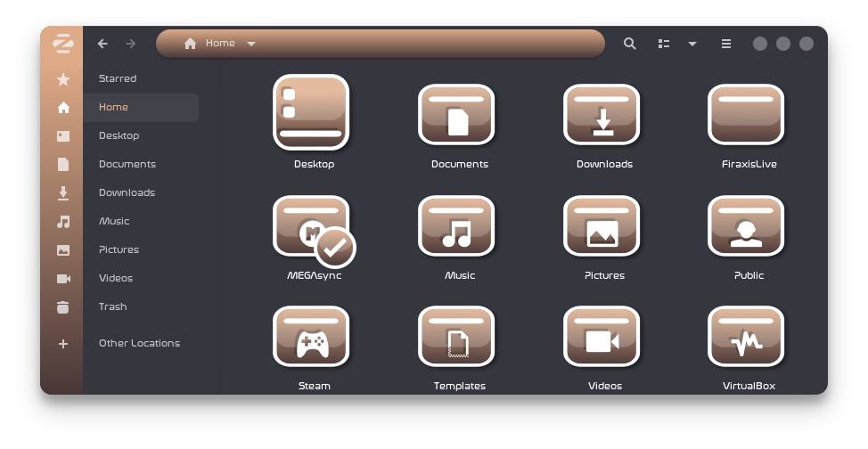Viewport: 868px width, 449px height.
Task: Open the VirtualBox folder
Action: click(x=746, y=336)
